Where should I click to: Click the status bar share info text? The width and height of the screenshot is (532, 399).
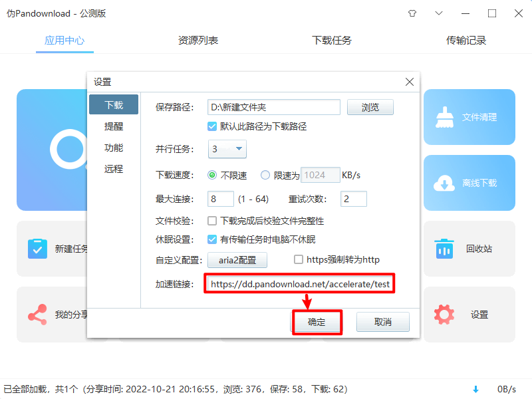pos(176,389)
